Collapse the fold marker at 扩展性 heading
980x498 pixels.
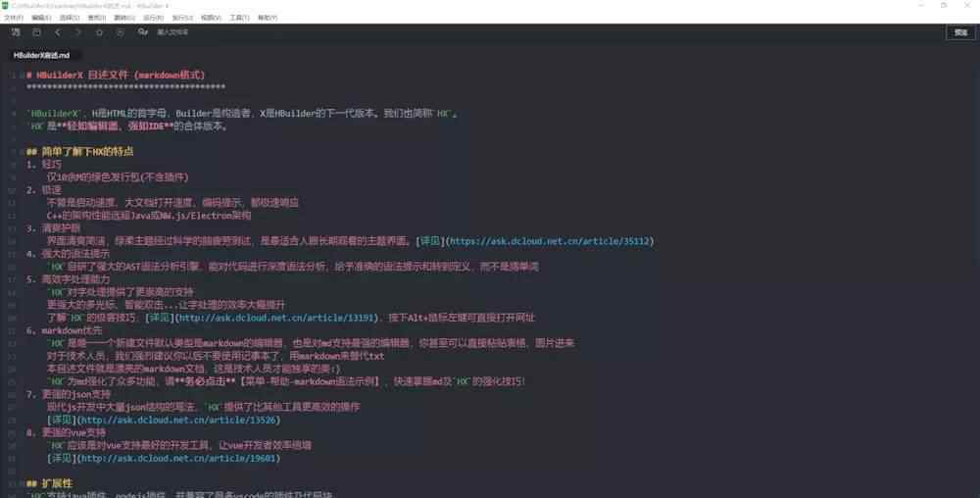tap(22, 484)
